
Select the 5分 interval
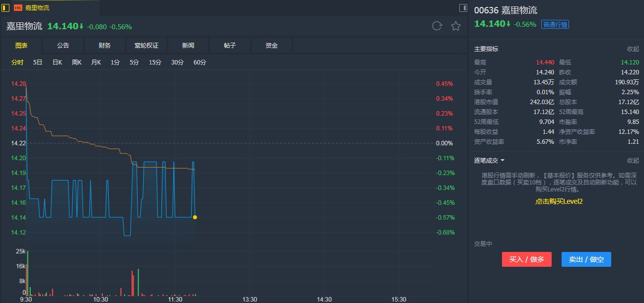(135, 62)
